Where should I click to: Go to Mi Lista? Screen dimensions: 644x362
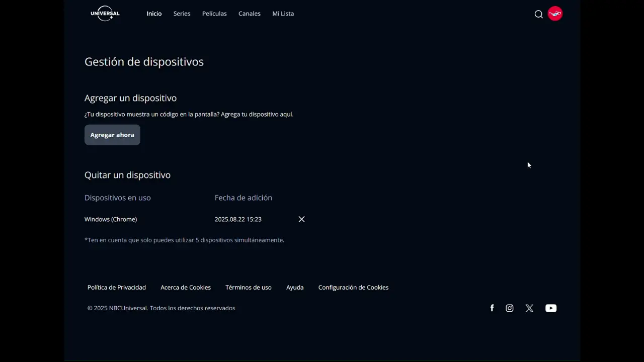[283, 14]
